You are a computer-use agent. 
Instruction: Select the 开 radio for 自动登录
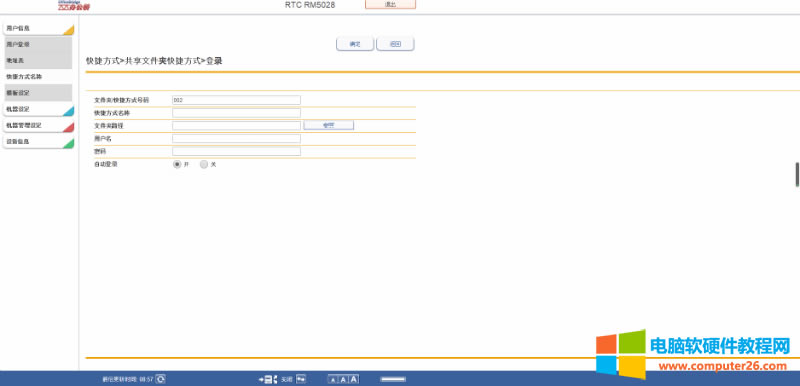click(177, 164)
